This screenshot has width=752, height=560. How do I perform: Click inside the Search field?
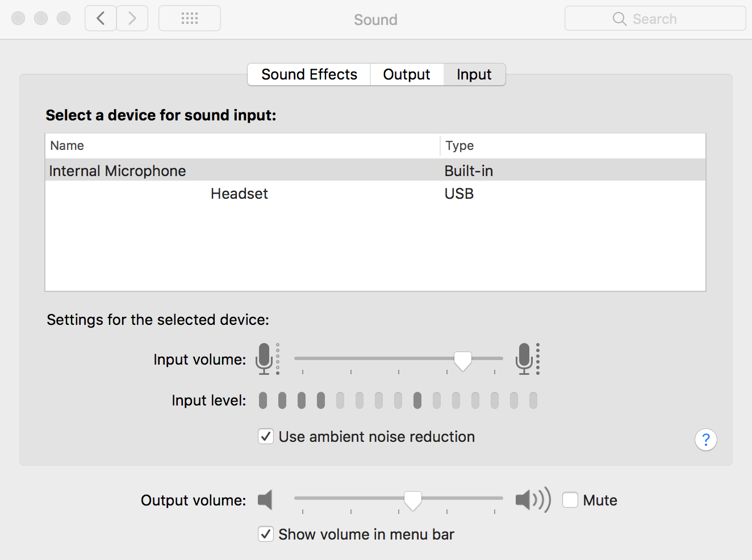pyautogui.click(x=655, y=19)
